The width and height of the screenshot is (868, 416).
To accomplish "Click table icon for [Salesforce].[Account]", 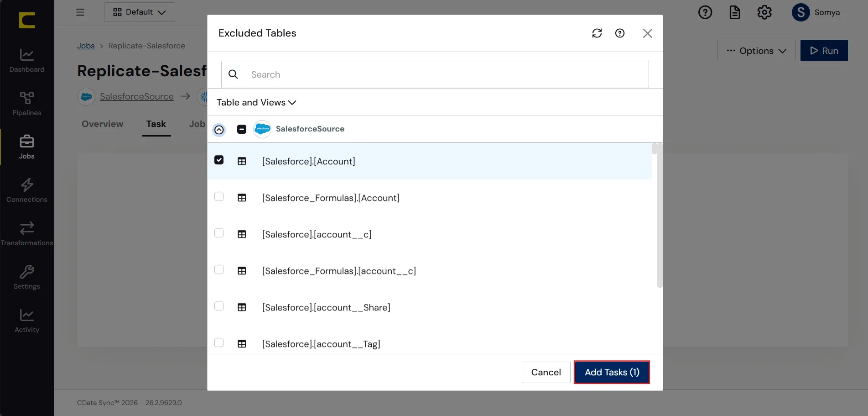I will [242, 161].
